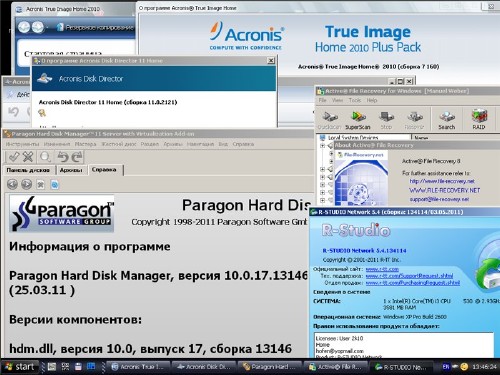500x375 pixels.
Task: Click the undo arrow in Paragon toolbar
Action: tap(63, 157)
